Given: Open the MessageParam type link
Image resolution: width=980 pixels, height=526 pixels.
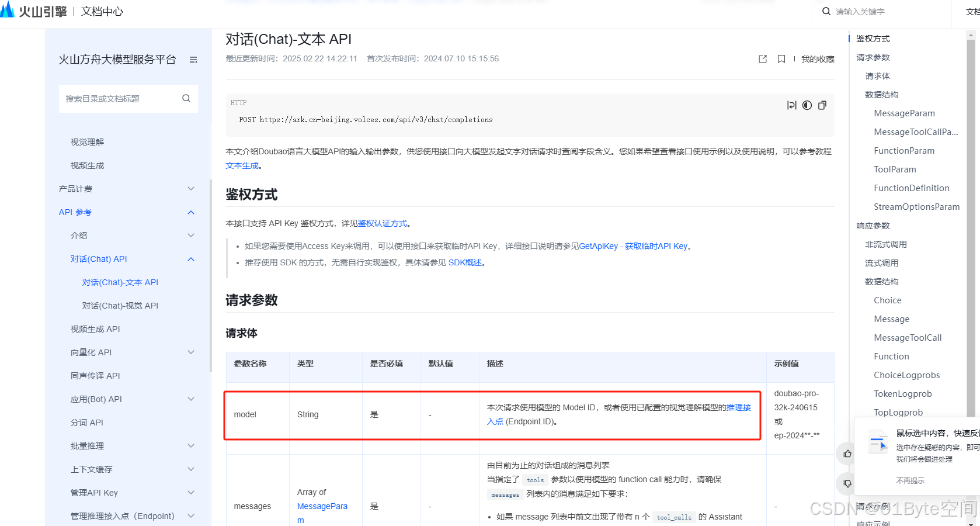Looking at the screenshot, I should (322, 513).
